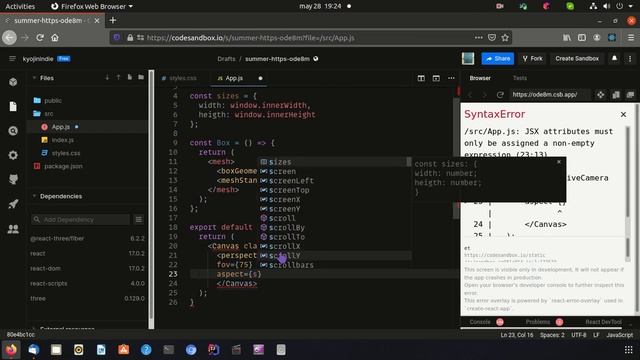Open the dependency list menu icon
Screen dimensions: 640x360
pyautogui.click(x=139, y=220)
